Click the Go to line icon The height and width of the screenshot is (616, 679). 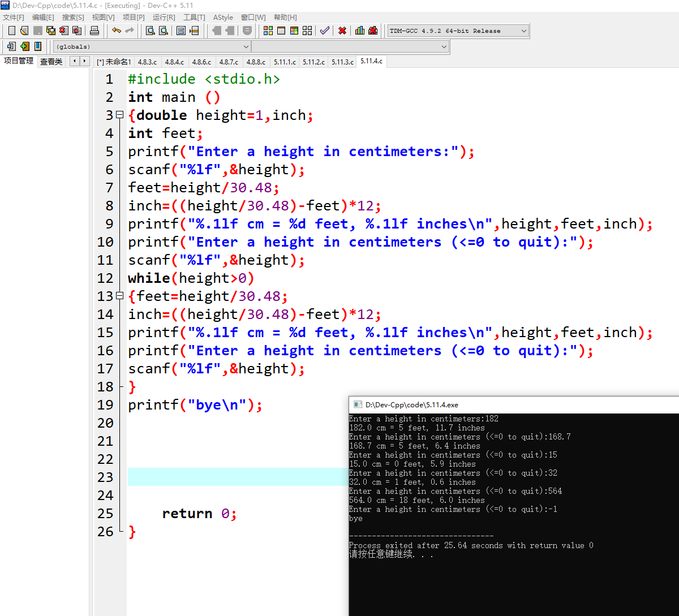194,31
